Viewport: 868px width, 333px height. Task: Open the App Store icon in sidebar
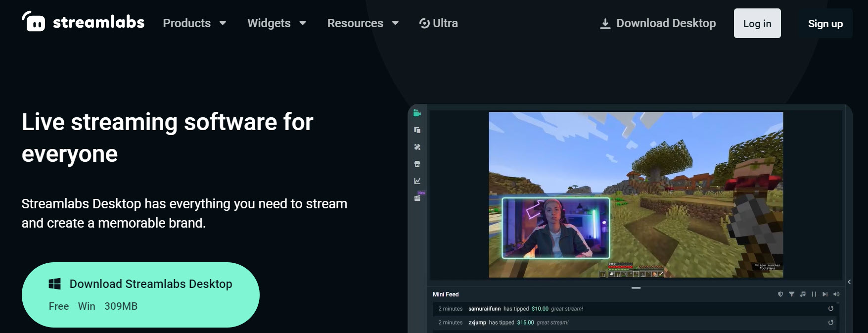tap(417, 164)
